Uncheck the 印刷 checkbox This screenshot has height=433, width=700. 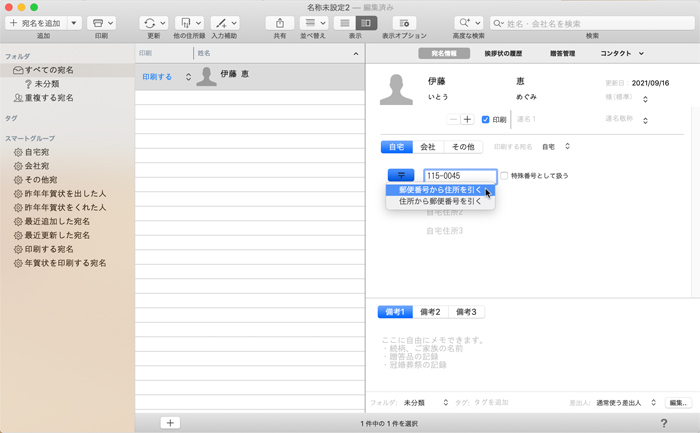coord(486,120)
